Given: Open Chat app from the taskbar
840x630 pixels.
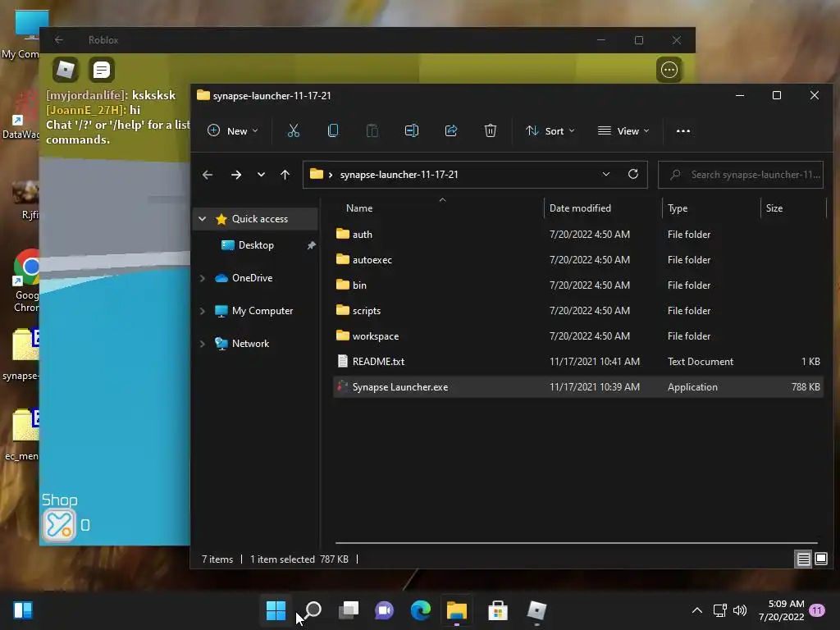Looking at the screenshot, I should coord(384,610).
